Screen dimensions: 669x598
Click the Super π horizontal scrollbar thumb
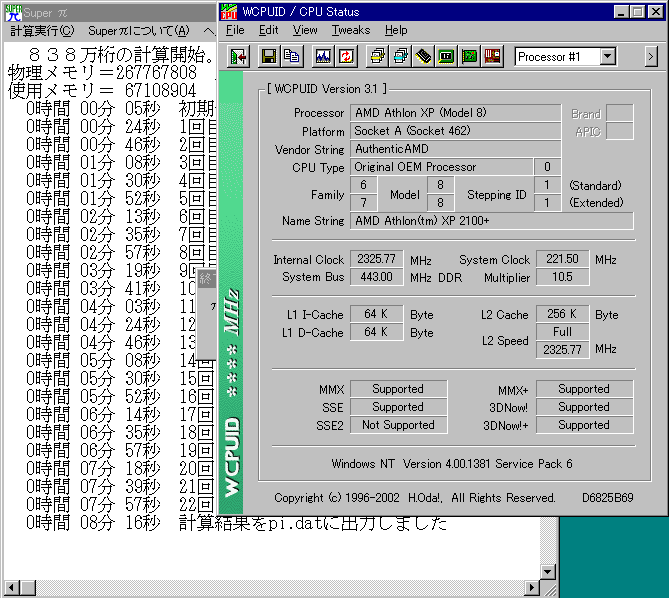tap(28, 588)
